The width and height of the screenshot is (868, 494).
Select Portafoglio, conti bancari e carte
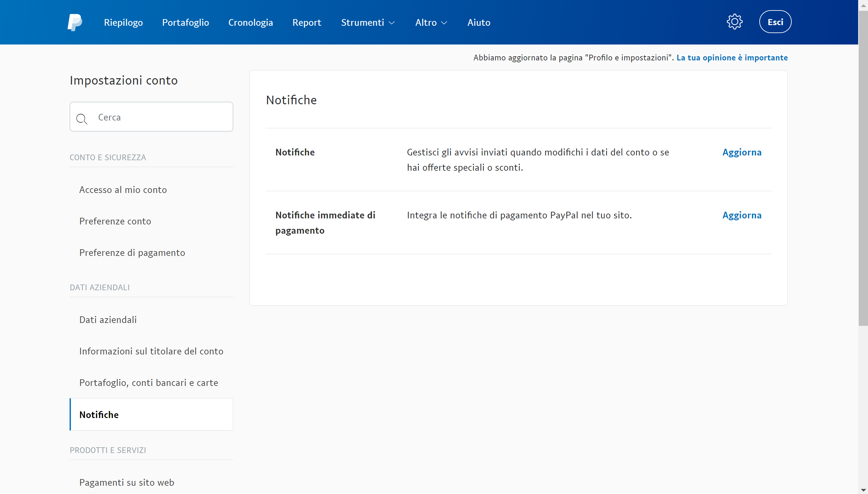point(148,383)
